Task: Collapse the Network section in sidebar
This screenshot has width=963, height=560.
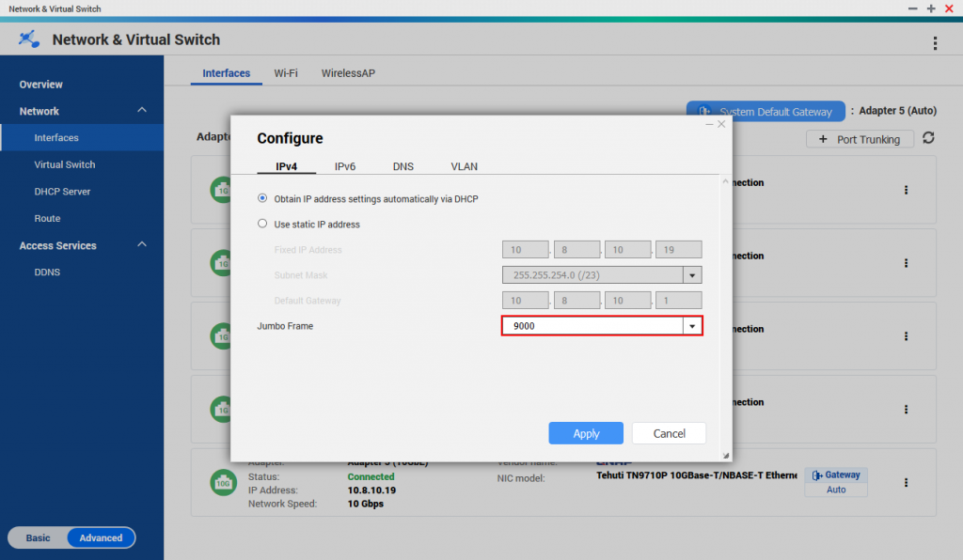Action: [x=142, y=111]
